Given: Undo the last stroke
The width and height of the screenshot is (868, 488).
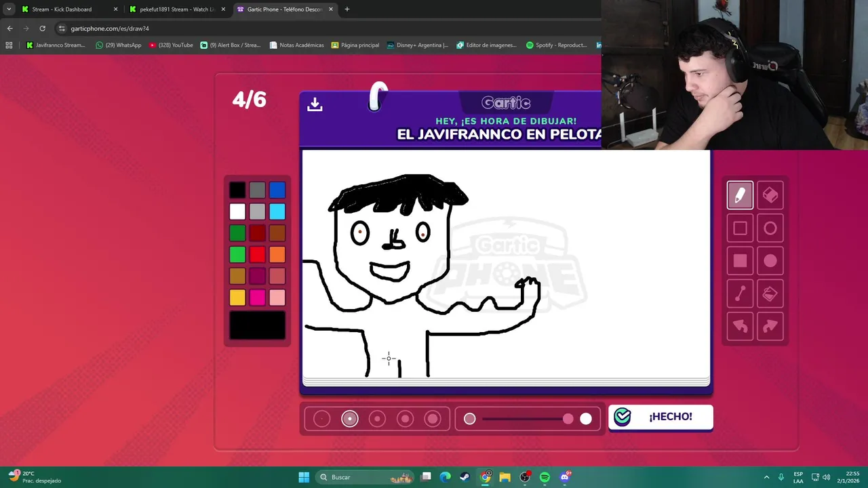Looking at the screenshot, I should click(x=740, y=327).
